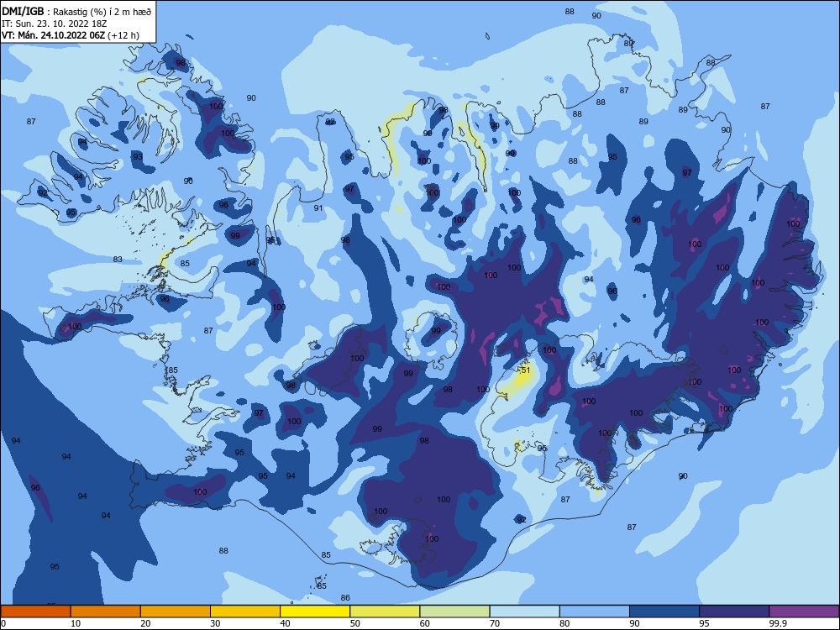This screenshot has height=630, width=840.
Task: Select the medium blue 90–95 legend swatch
Action: (664, 612)
